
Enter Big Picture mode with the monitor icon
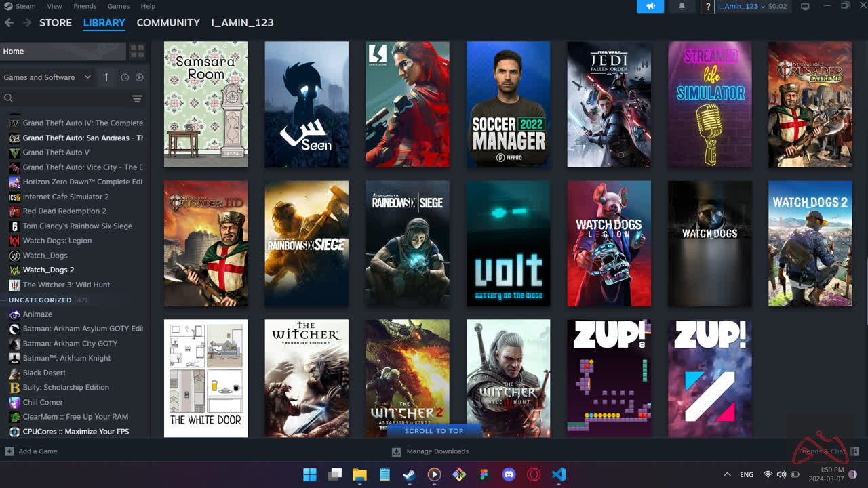click(805, 7)
